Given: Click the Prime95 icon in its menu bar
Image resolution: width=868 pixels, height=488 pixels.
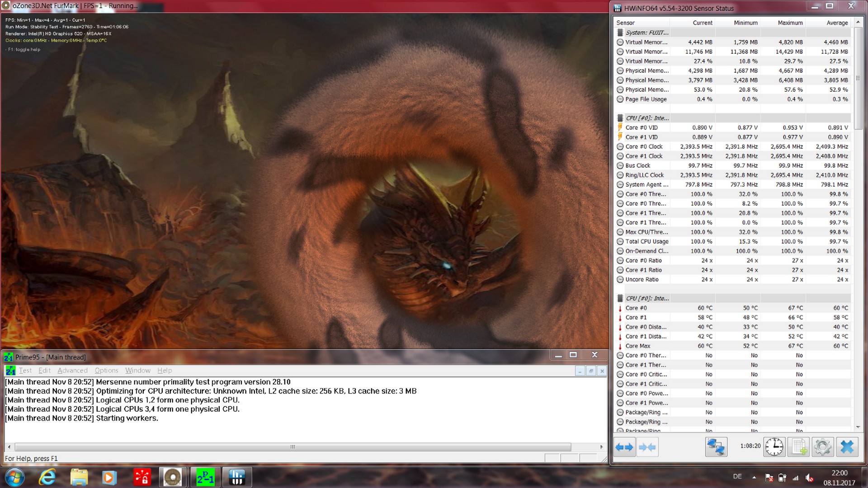Looking at the screenshot, I should click(10, 371).
